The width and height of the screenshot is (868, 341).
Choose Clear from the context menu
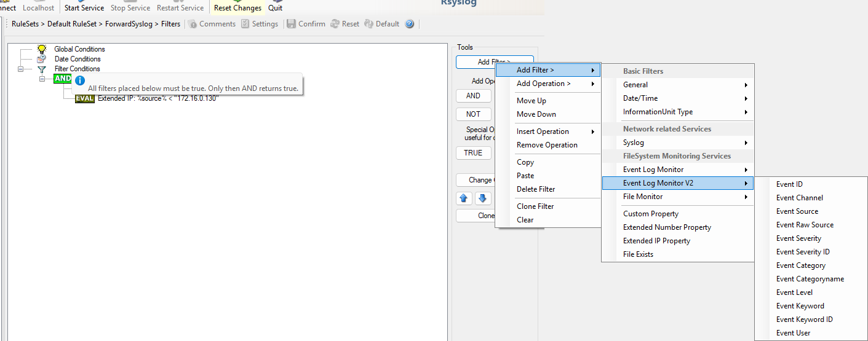click(x=547, y=220)
